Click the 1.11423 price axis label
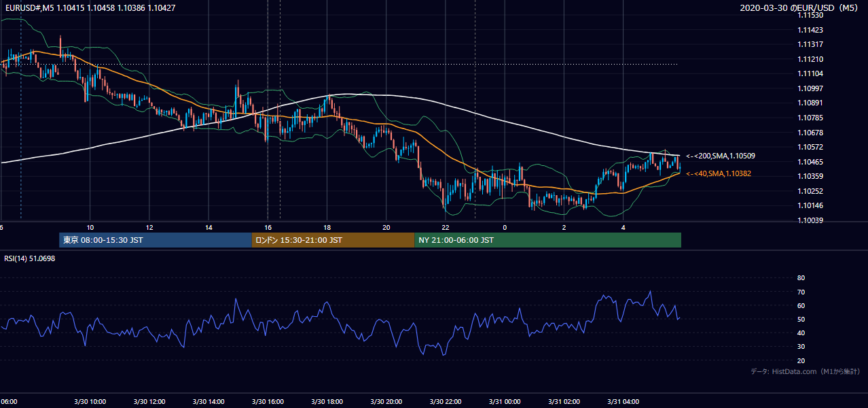This screenshot has width=868, height=408. (810, 30)
